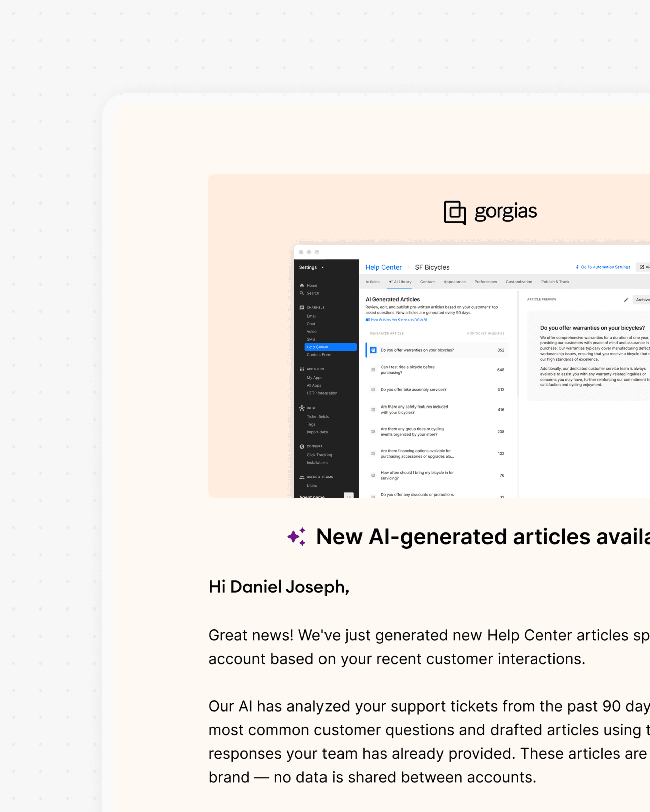650x812 pixels.
Task: Select the highlighted Help Center sidebar item
Action: [331, 347]
